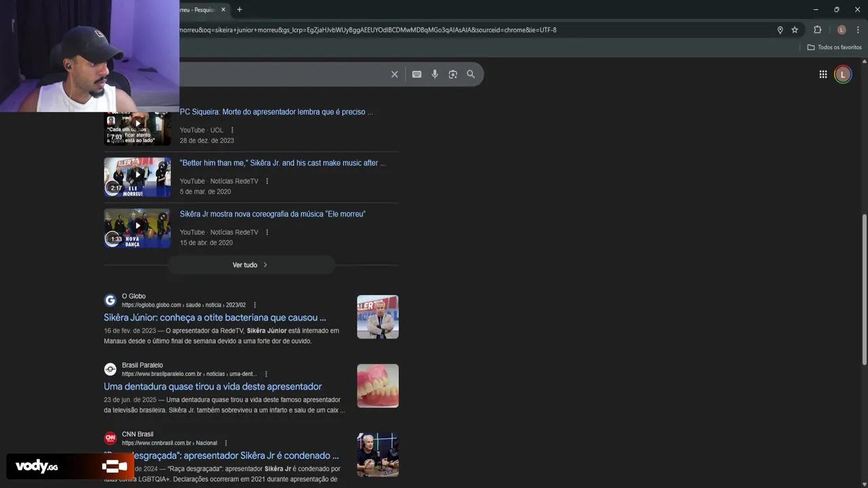Screen dimensions: 868x488
Task: Open the Google account avatar menu
Action: (843, 75)
